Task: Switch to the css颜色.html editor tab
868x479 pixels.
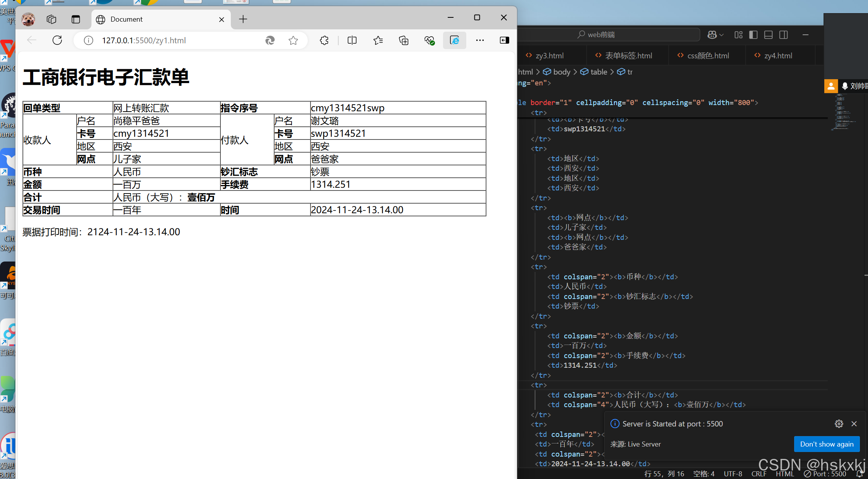Action: [x=708, y=56]
